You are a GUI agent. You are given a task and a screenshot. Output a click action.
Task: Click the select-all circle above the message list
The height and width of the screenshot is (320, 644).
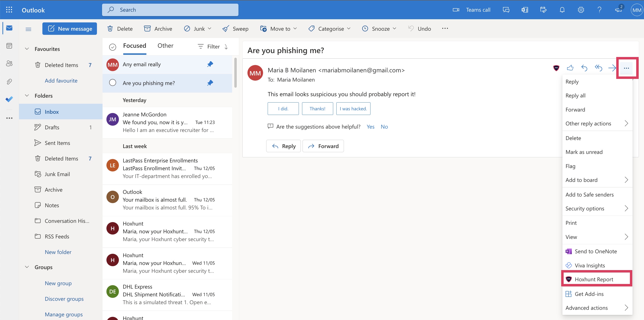(x=113, y=47)
